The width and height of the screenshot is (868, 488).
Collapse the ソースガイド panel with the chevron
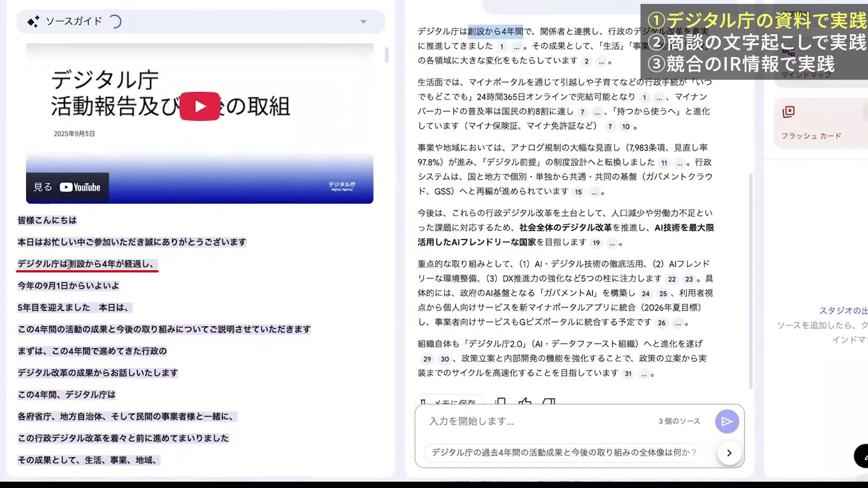coord(363,22)
